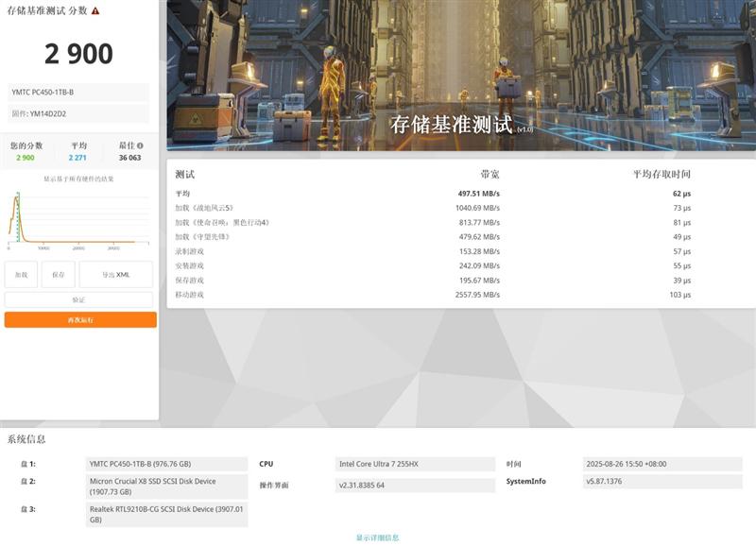
Task: Click the 平均 score value 2 271
Action: (77, 158)
